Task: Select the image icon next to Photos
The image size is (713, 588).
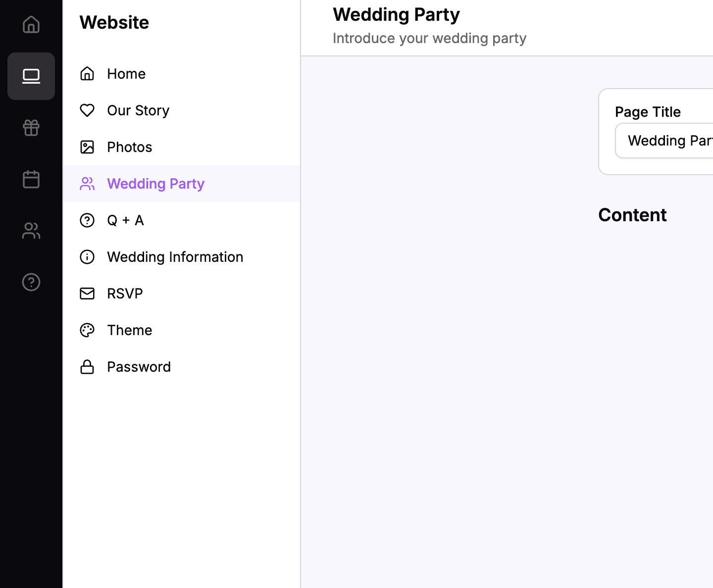Action: [87, 147]
